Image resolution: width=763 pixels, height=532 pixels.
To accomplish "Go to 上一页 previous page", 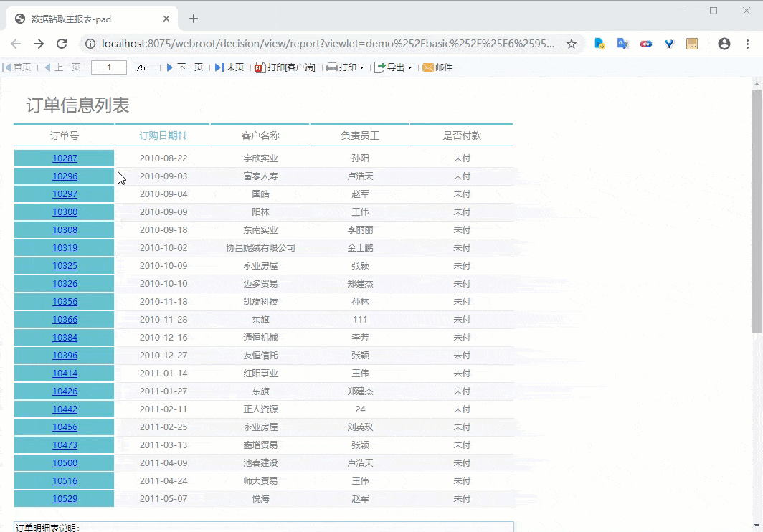I will click(x=62, y=67).
